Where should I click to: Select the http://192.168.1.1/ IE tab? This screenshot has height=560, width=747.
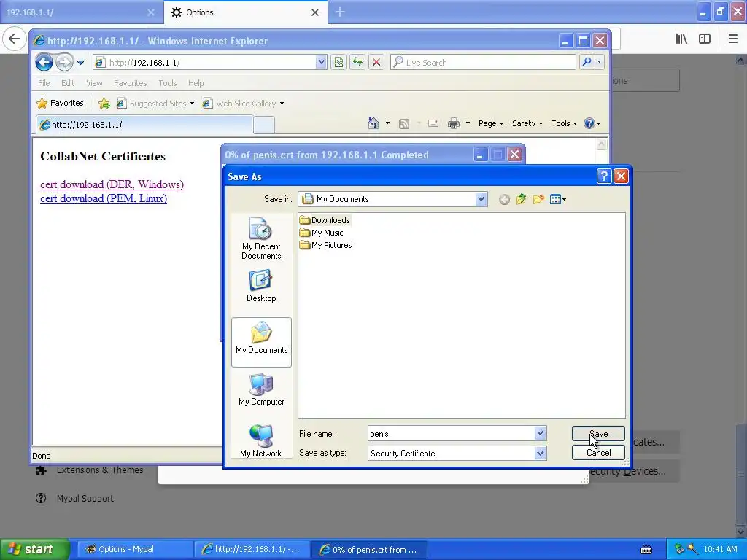click(144, 124)
